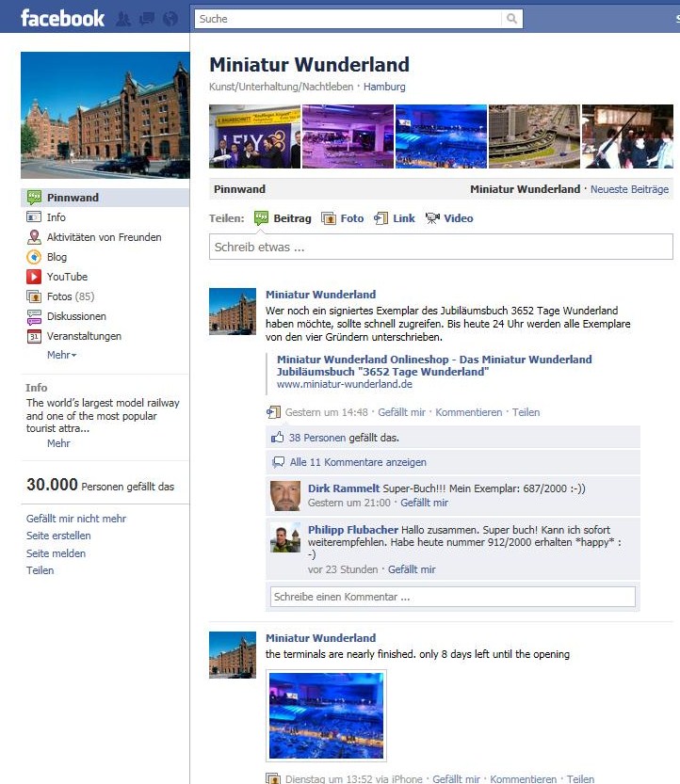Expand the Mehr dropdown in sidebar menu
The image size is (680, 784).
click(x=61, y=355)
